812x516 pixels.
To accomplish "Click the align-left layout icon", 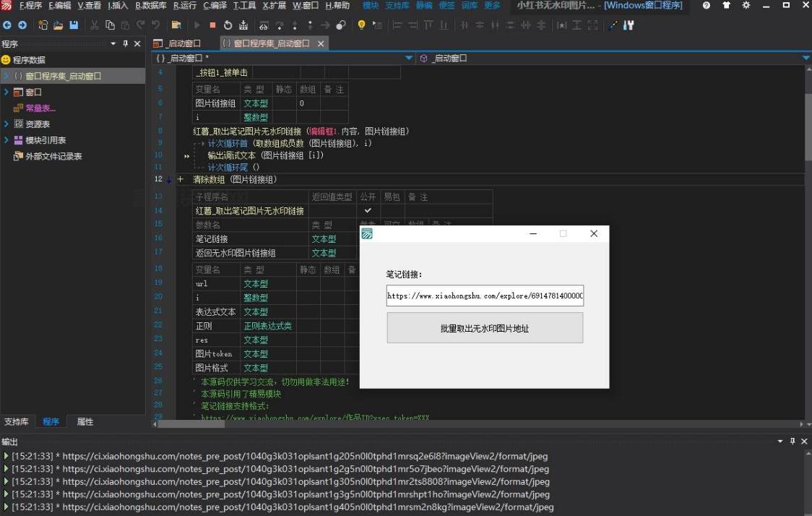I will coord(397,25).
